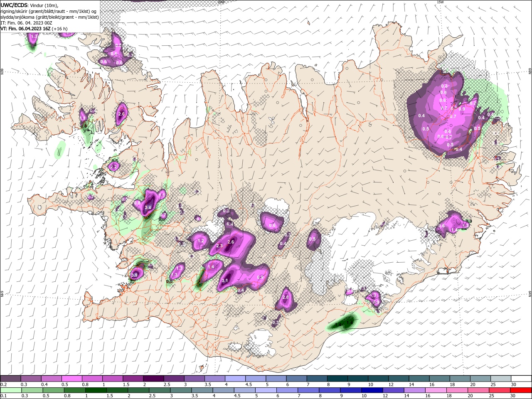Image resolution: width=532 pixels, height=399 pixels.
Task: Click the '20' label on bottom legend row
Action: click(471, 396)
